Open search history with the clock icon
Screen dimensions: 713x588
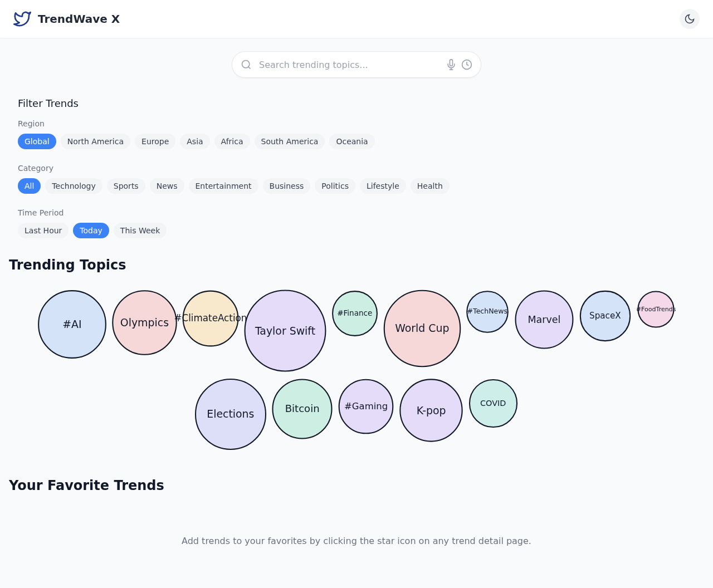click(466, 64)
